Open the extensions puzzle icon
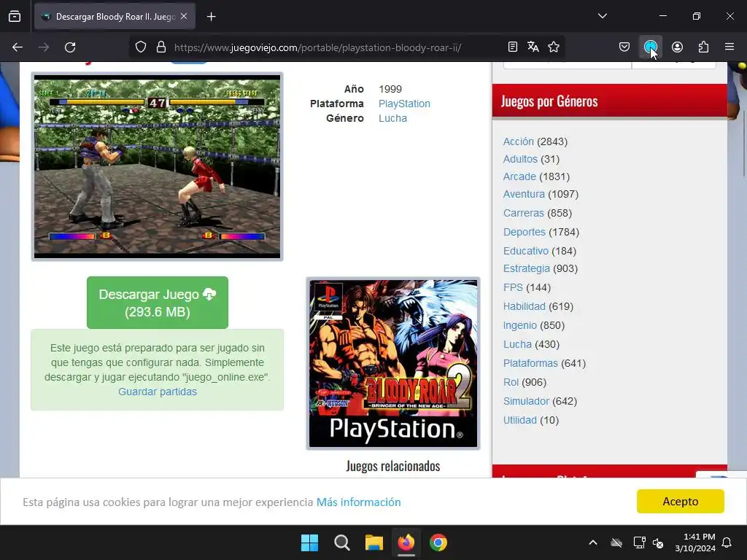 coord(703,47)
